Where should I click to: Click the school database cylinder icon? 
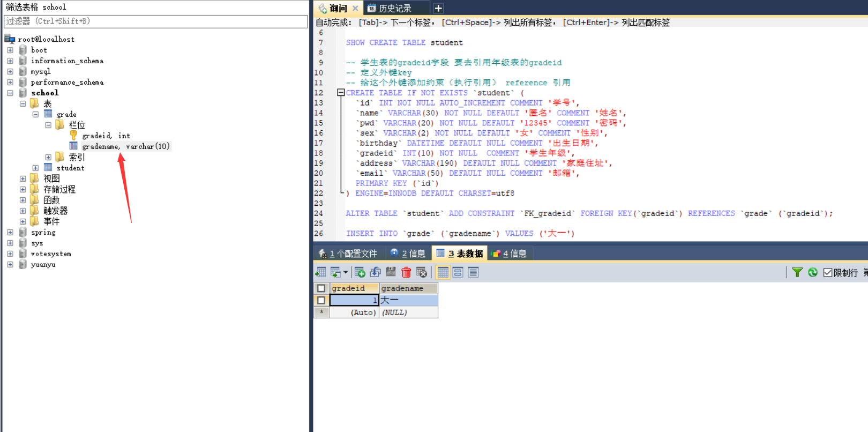[x=23, y=92]
